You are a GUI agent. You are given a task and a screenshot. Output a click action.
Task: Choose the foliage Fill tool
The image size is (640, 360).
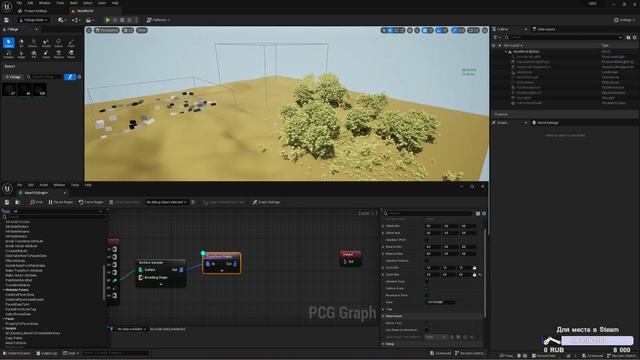[x=33, y=54]
